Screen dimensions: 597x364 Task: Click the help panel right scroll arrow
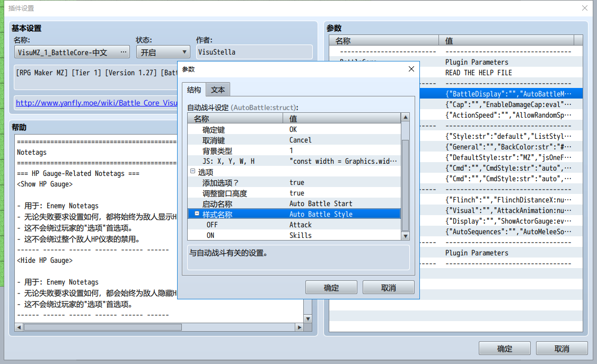tap(300, 327)
